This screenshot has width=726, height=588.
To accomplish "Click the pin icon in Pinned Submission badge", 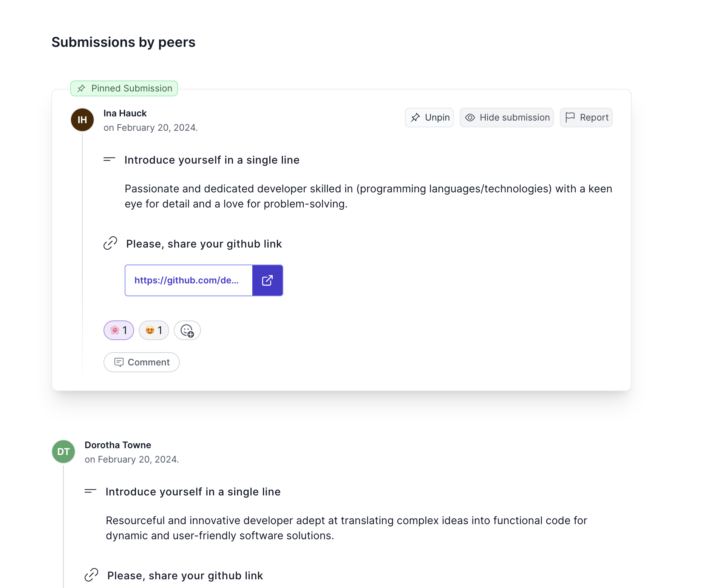I will [81, 88].
